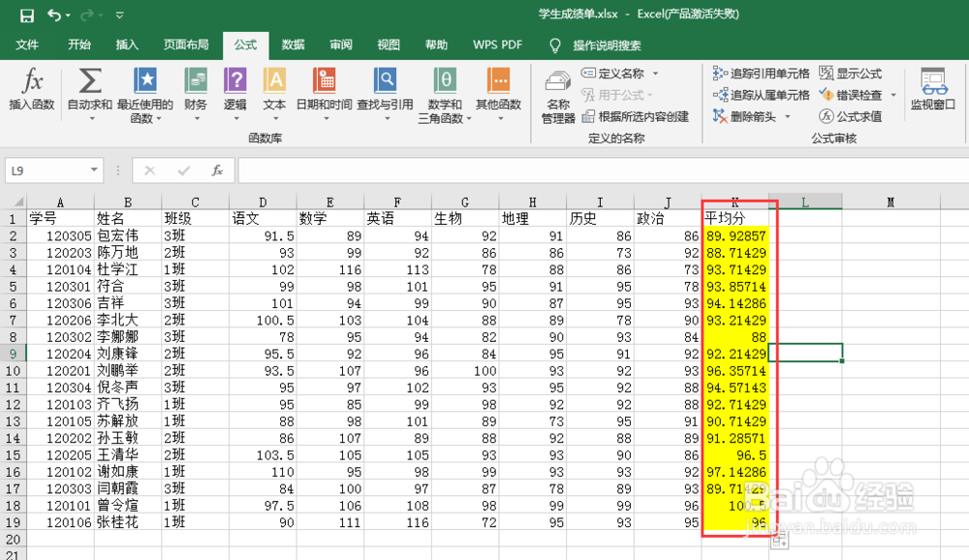The width and height of the screenshot is (969, 560).
Task: Click 定义名称 button
Action: pos(613,74)
